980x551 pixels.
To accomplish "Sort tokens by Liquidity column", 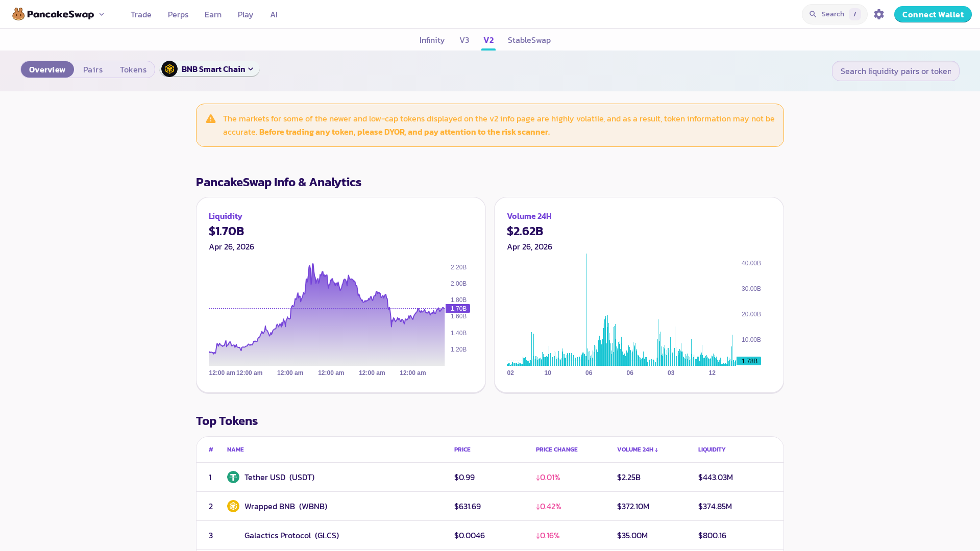I will [712, 449].
